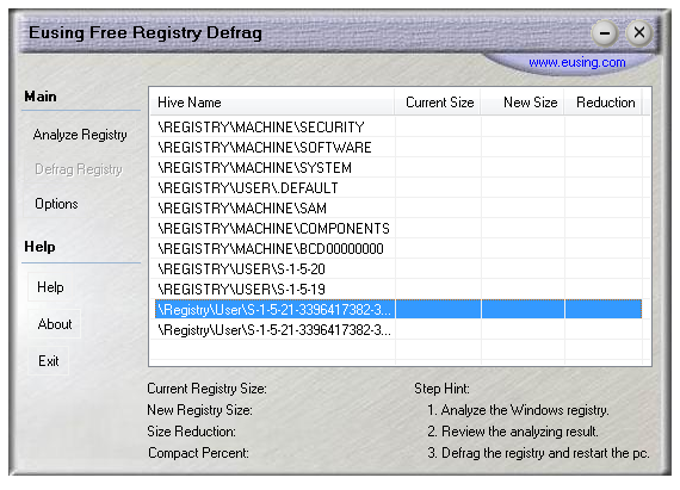
Task: Select the \REGISTRY\USER\S-1-5-19 row
Action: [x=398, y=289]
